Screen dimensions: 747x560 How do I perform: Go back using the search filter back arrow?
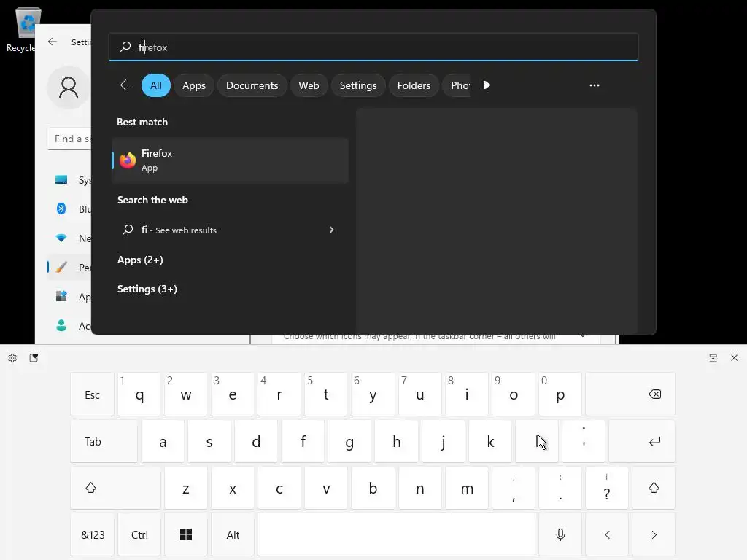pos(126,85)
